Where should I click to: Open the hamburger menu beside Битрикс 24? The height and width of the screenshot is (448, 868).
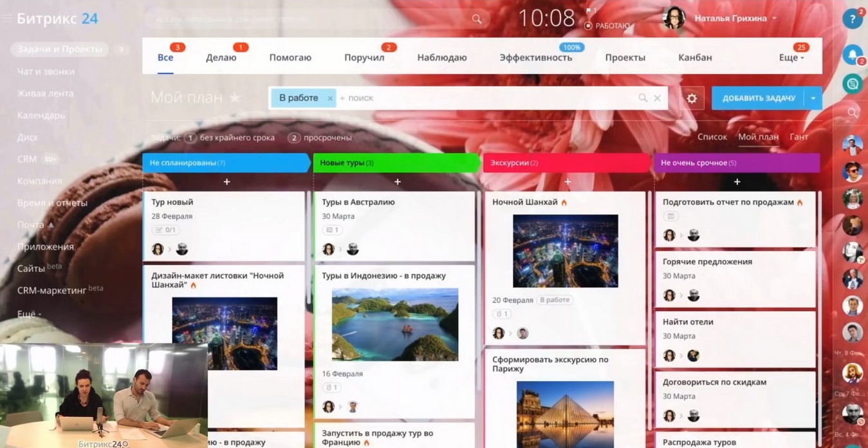point(7,19)
